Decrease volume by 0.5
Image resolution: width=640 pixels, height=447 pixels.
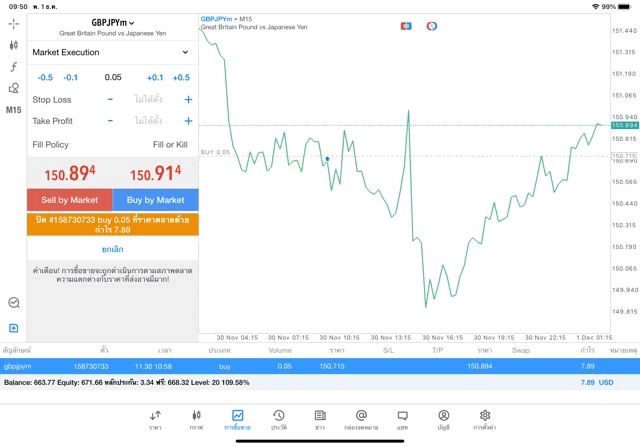pyautogui.click(x=45, y=78)
